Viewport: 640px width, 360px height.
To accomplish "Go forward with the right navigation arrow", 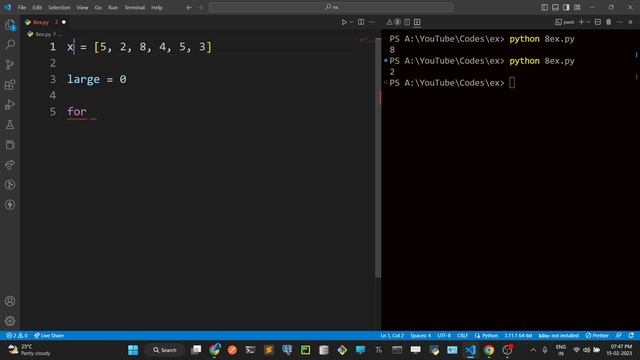I will pyautogui.click(x=200, y=7).
